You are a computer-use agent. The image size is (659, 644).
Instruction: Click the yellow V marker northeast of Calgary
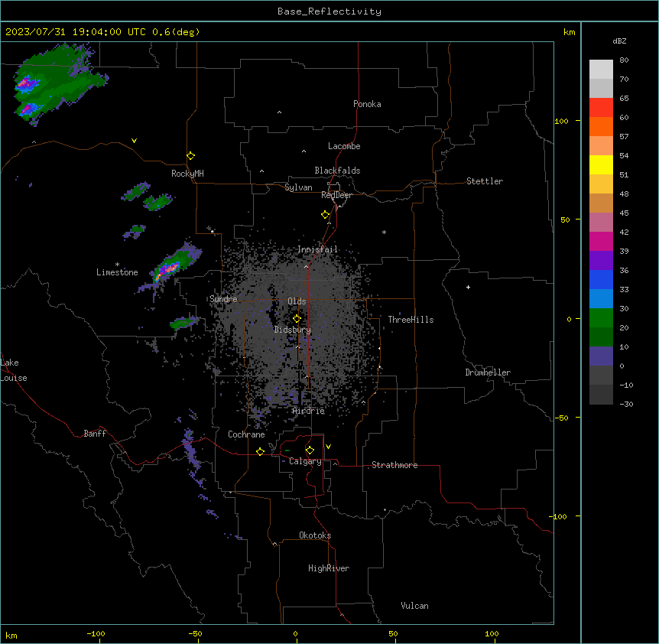click(328, 447)
